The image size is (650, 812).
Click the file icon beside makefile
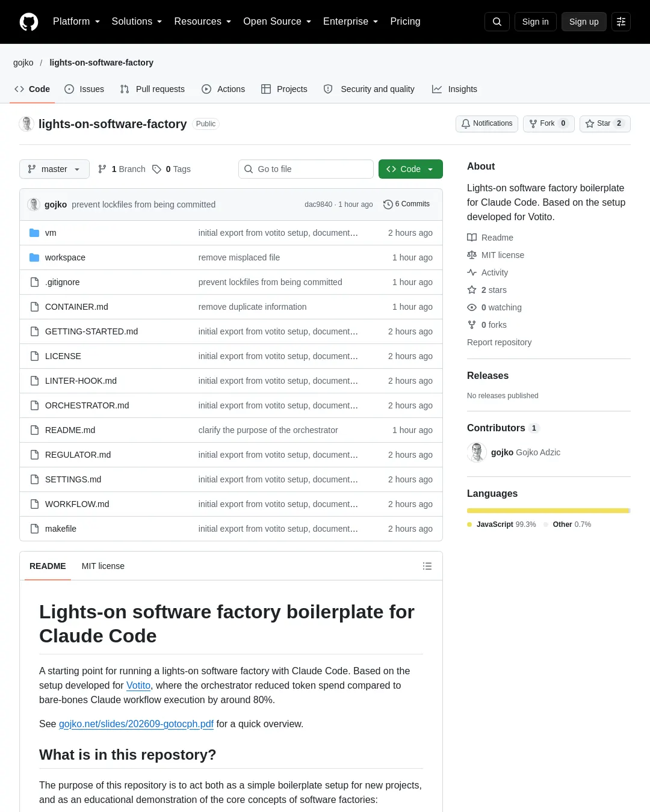pos(34,529)
